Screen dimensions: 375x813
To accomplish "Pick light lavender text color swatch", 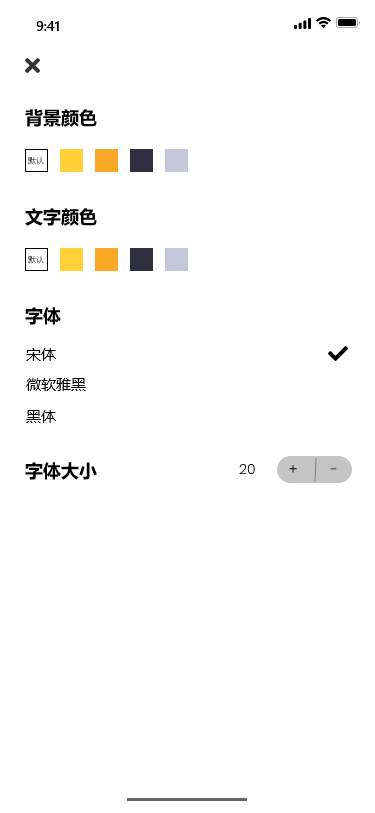I will pyautogui.click(x=176, y=259).
